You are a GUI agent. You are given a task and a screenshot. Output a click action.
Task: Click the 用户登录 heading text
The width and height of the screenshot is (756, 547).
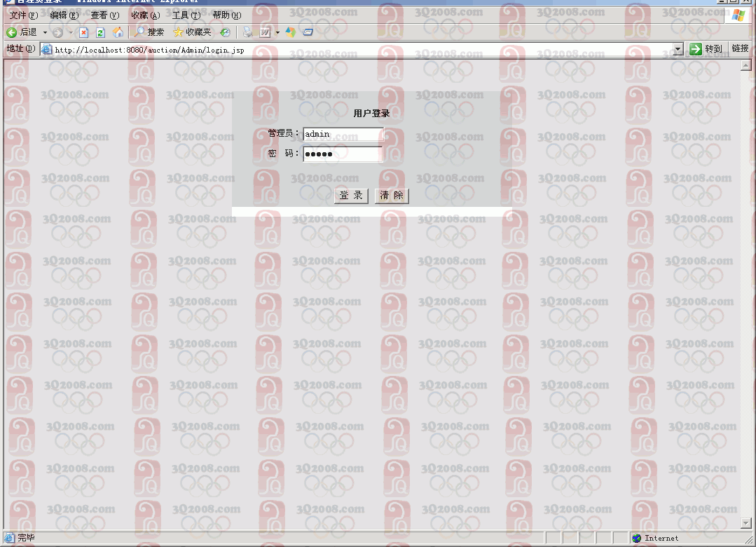click(x=371, y=114)
